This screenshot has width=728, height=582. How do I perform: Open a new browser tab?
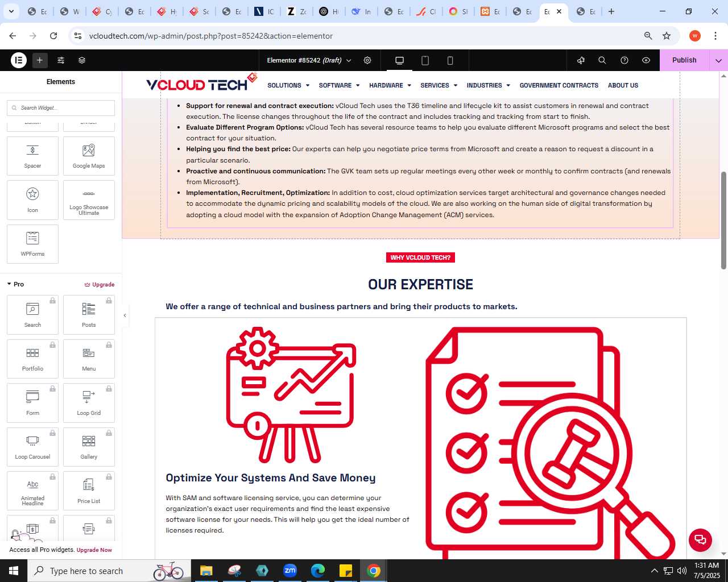(611, 11)
